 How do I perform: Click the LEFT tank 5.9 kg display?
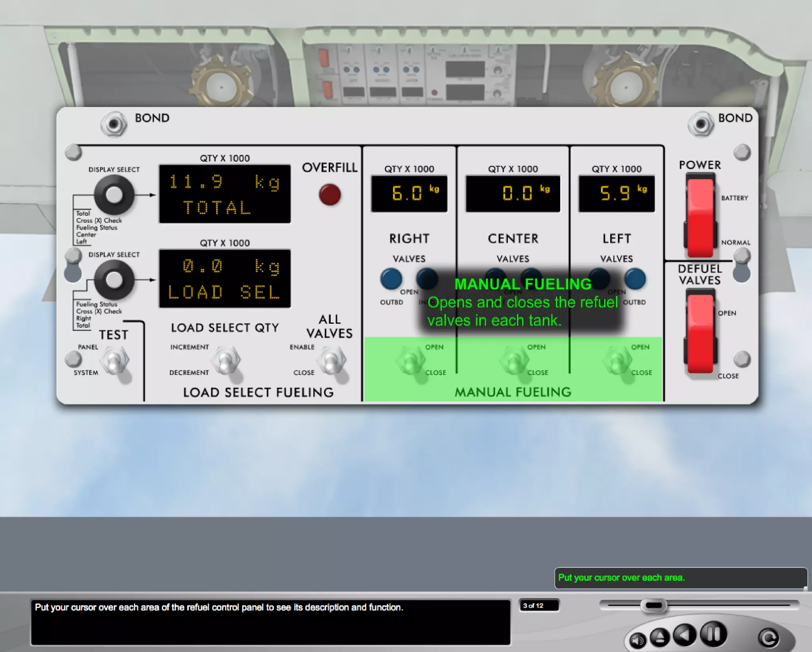tap(617, 194)
